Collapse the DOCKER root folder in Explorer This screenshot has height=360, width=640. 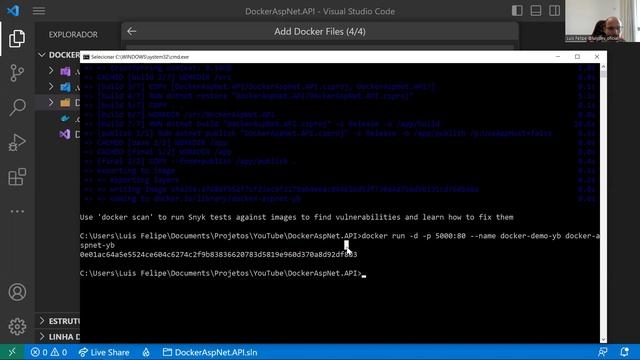[x=42, y=55]
